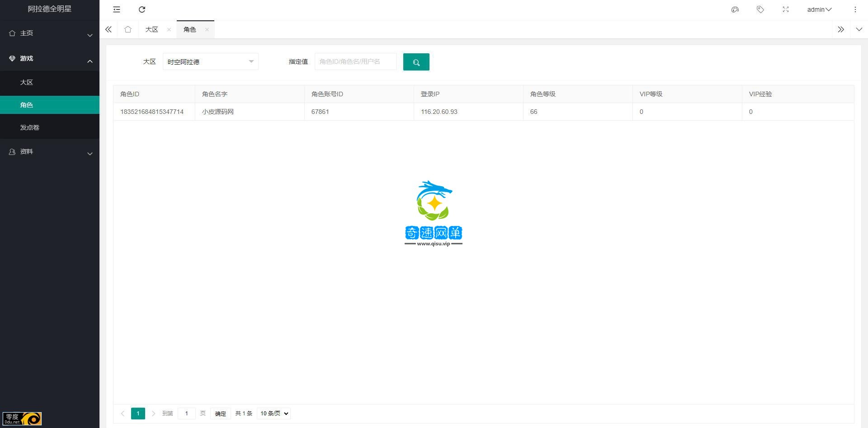Image resolution: width=868 pixels, height=428 pixels.
Task: Expand the 主页 sidebar menu
Action: coord(50,33)
